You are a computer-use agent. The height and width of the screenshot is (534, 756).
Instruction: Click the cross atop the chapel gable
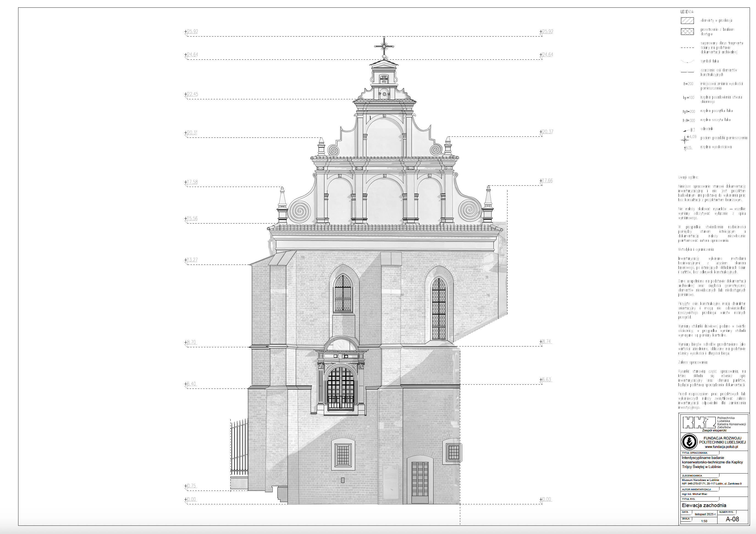[384, 47]
